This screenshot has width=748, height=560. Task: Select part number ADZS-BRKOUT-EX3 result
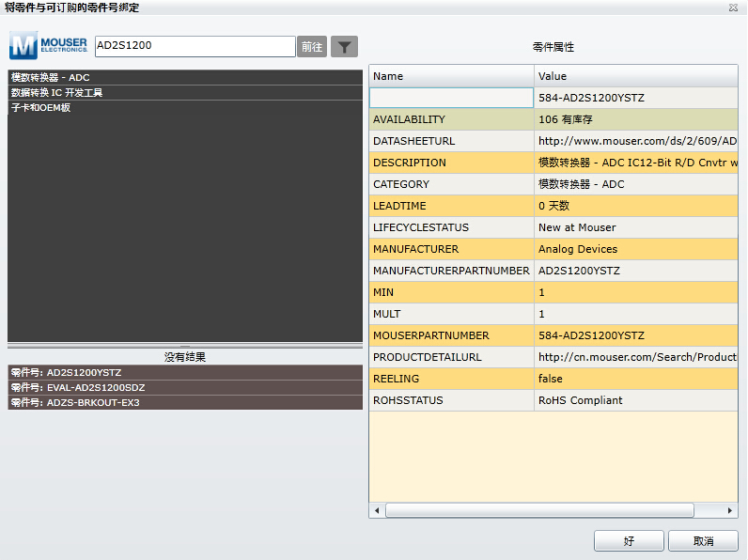[185, 402]
